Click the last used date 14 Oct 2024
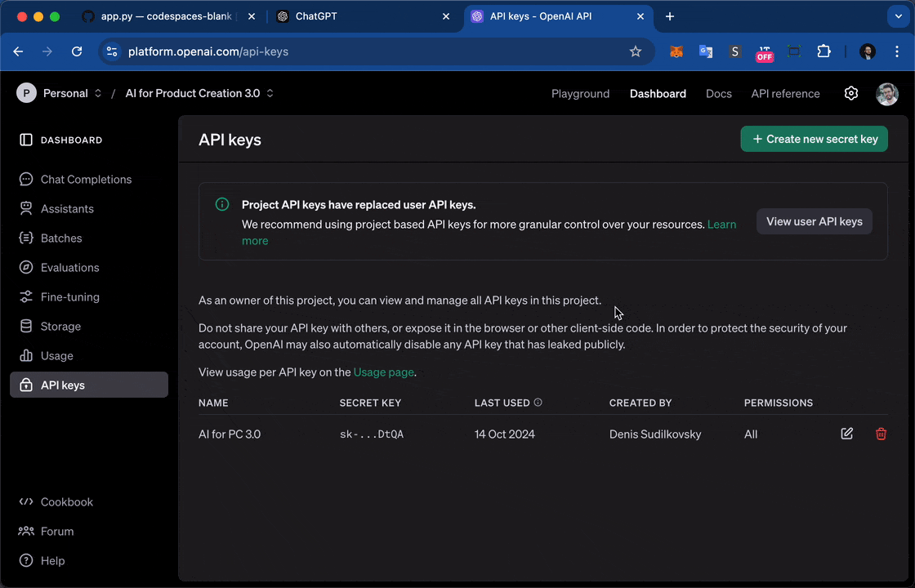Image resolution: width=915 pixels, height=588 pixels. [504, 434]
